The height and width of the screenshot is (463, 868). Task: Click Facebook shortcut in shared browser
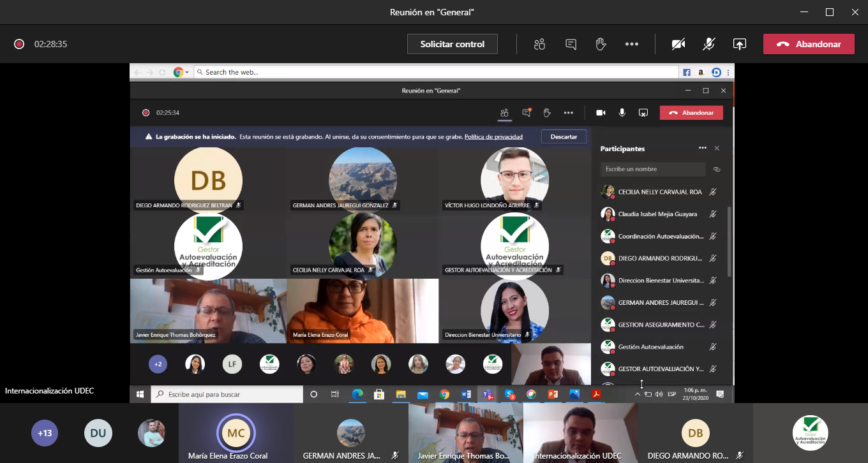click(687, 73)
